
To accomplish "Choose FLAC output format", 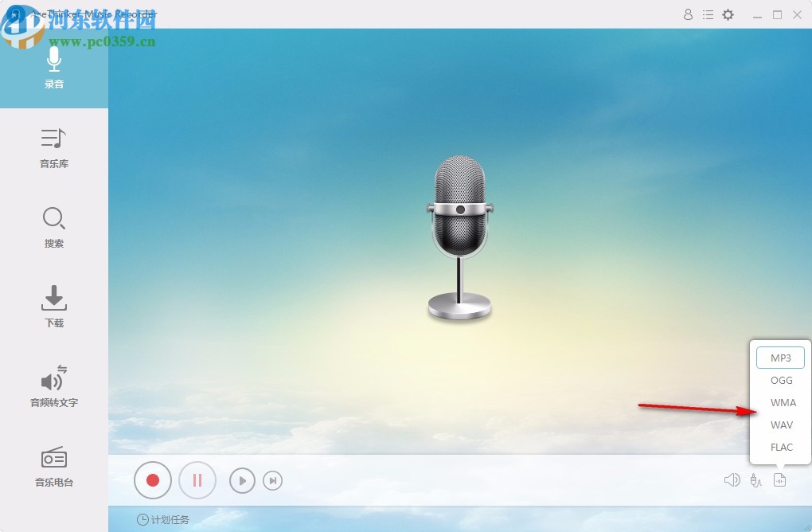I will [781, 447].
